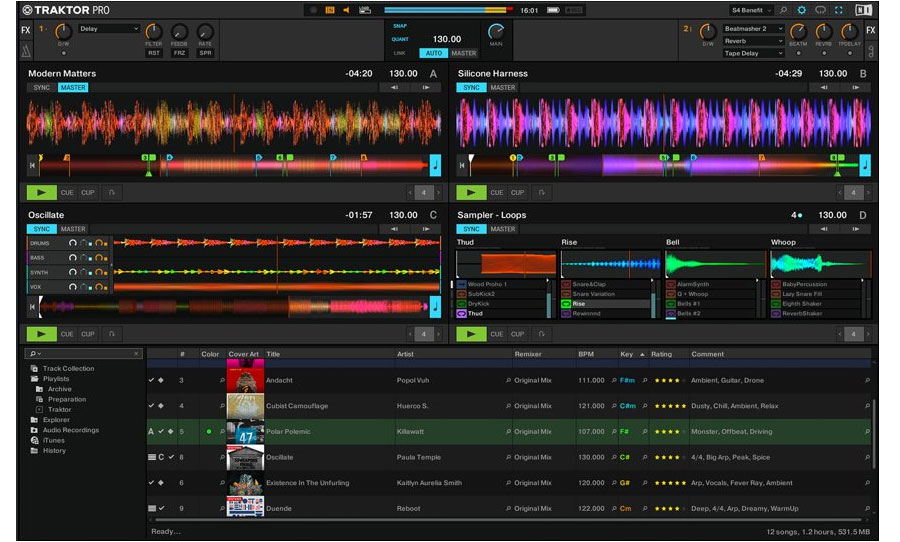This screenshot has height=542, width=900.
Task: Click the blue note icon on Deck C
Action: (x=435, y=307)
